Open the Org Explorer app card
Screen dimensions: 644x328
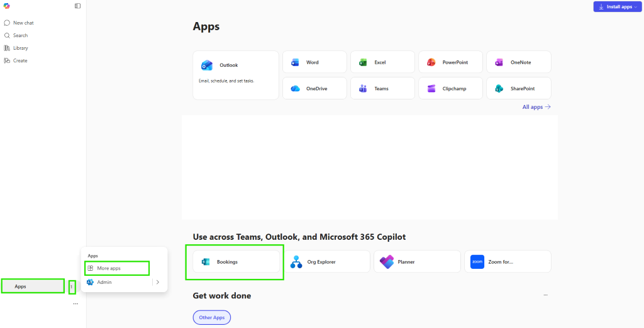pyautogui.click(x=327, y=261)
